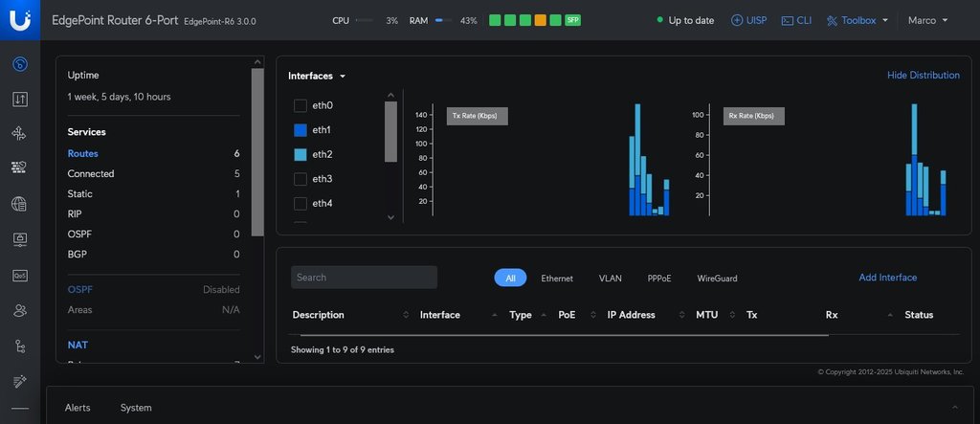This screenshot has height=424, width=980.
Task: Open the Routing sidebar icon
Action: [x=19, y=134]
